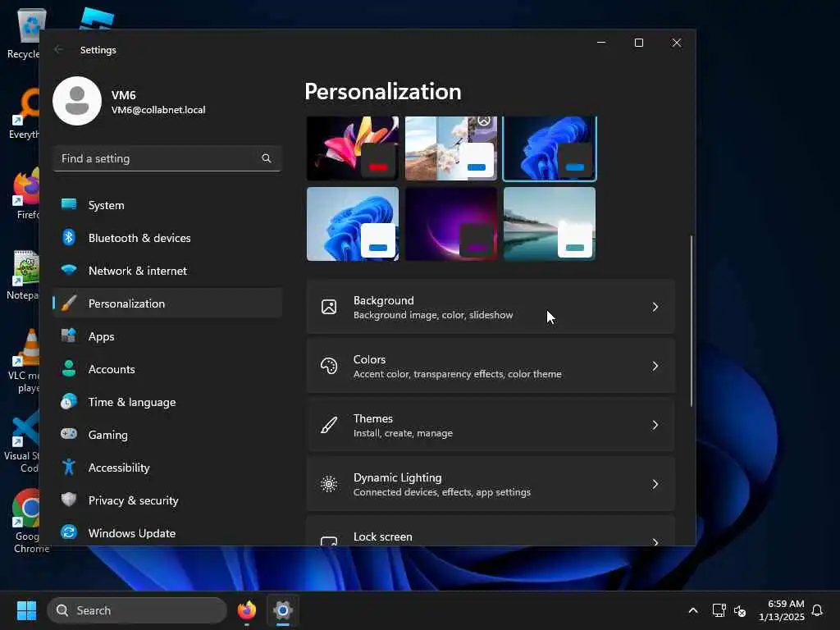The height and width of the screenshot is (630, 840).
Task: Open the Apps settings category
Action: tap(167, 336)
